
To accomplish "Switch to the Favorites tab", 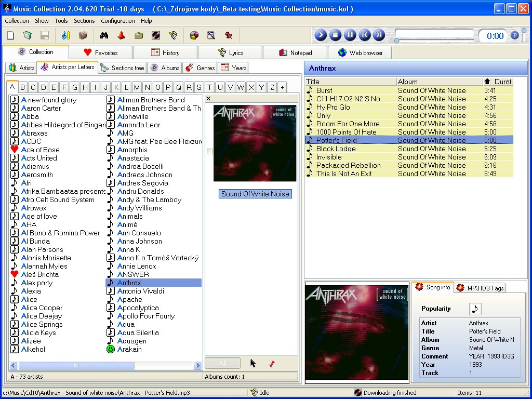I will tap(100, 52).
